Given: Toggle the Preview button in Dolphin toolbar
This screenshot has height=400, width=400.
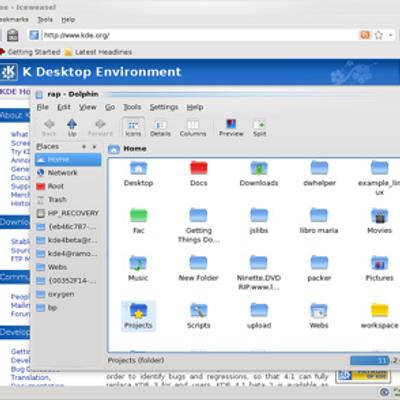Looking at the screenshot, I should click(231, 128).
